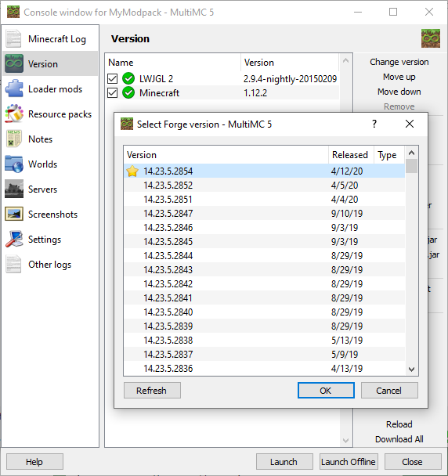Click the Help button
The width and height of the screenshot is (448, 476).
pos(34,462)
